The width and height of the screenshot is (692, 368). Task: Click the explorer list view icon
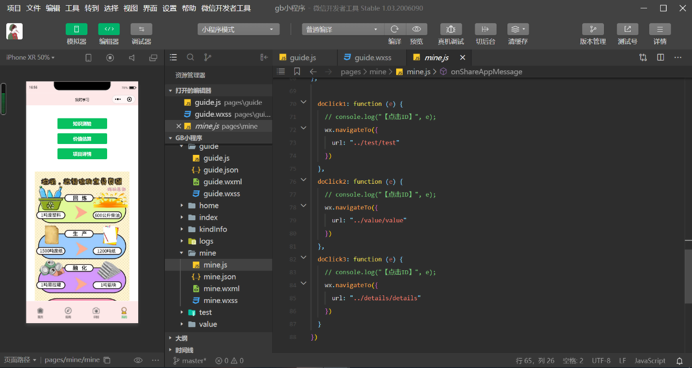(x=173, y=57)
